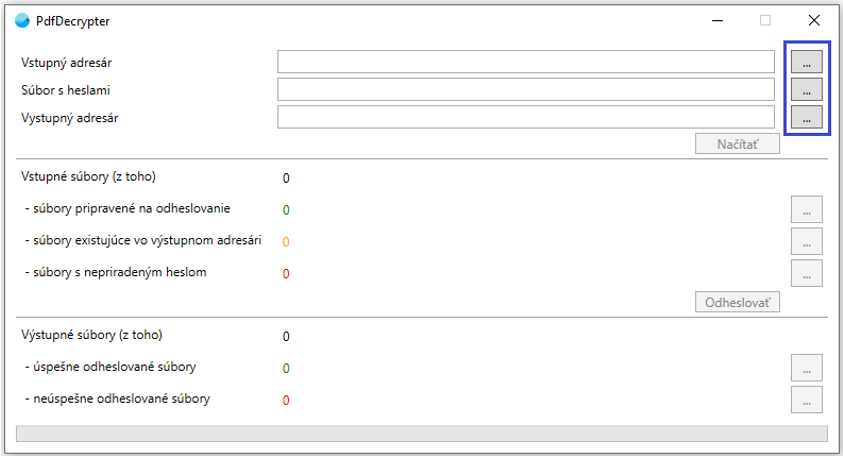Show súbory existujúce vo výstupnom adresári details

point(806,241)
